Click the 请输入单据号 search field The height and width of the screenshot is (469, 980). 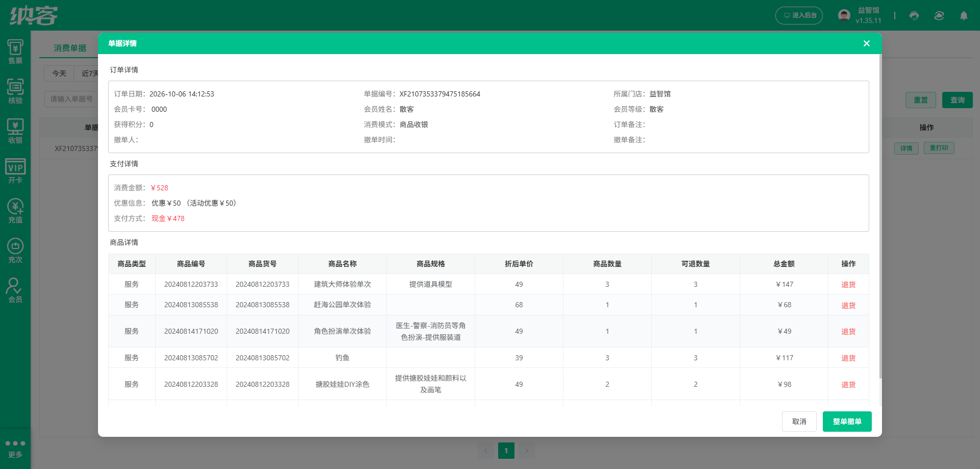pyautogui.click(x=71, y=99)
